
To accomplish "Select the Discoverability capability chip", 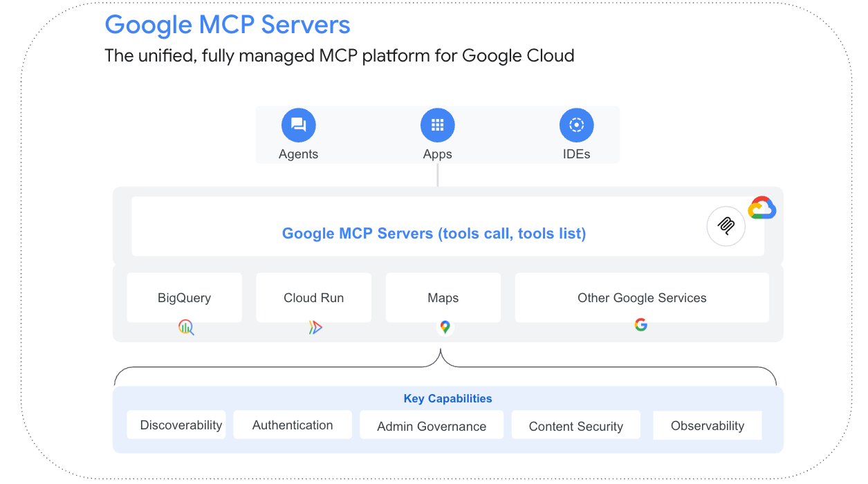I will point(176,425).
